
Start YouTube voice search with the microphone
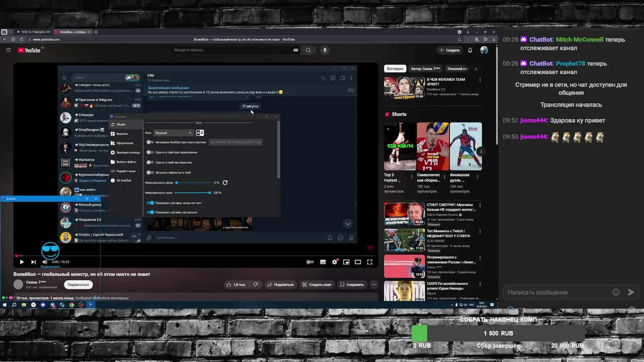[325, 50]
